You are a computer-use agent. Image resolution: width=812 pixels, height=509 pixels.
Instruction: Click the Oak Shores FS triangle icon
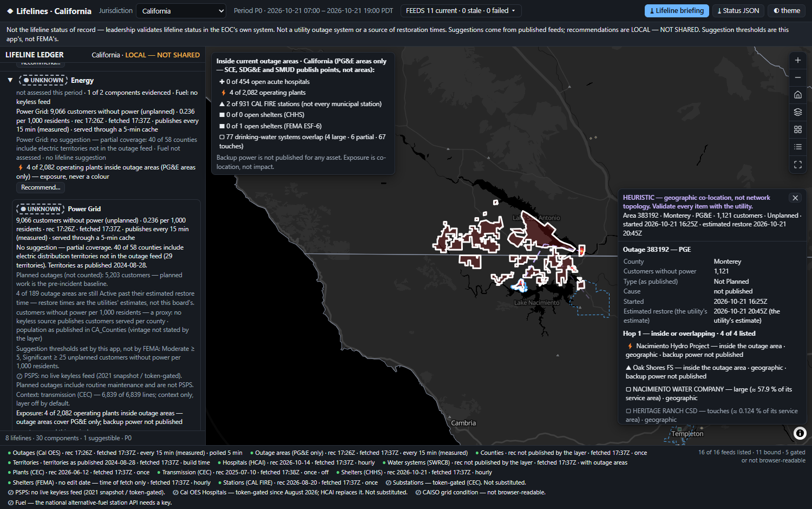628,368
